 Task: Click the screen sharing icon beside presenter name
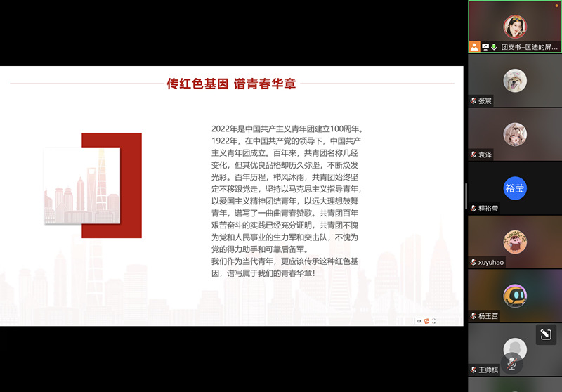point(485,47)
